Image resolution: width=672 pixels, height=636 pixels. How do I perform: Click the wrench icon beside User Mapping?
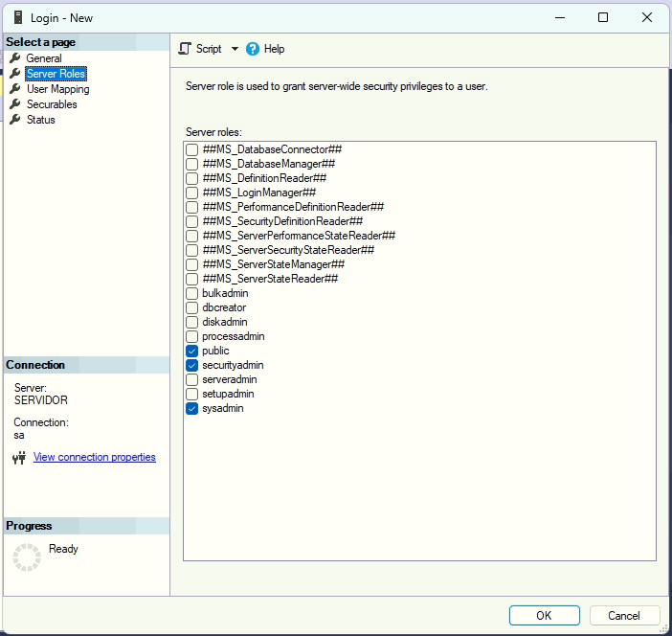tap(15, 89)
